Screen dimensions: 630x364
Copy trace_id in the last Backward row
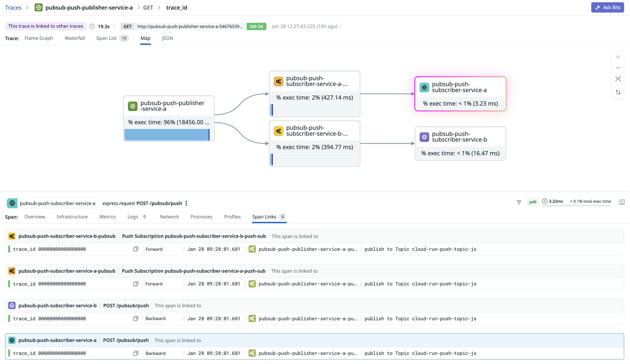(136, 353)
